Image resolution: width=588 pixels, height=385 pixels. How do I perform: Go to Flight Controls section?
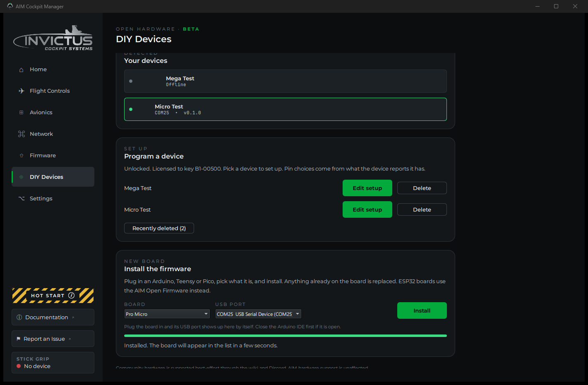53,91
